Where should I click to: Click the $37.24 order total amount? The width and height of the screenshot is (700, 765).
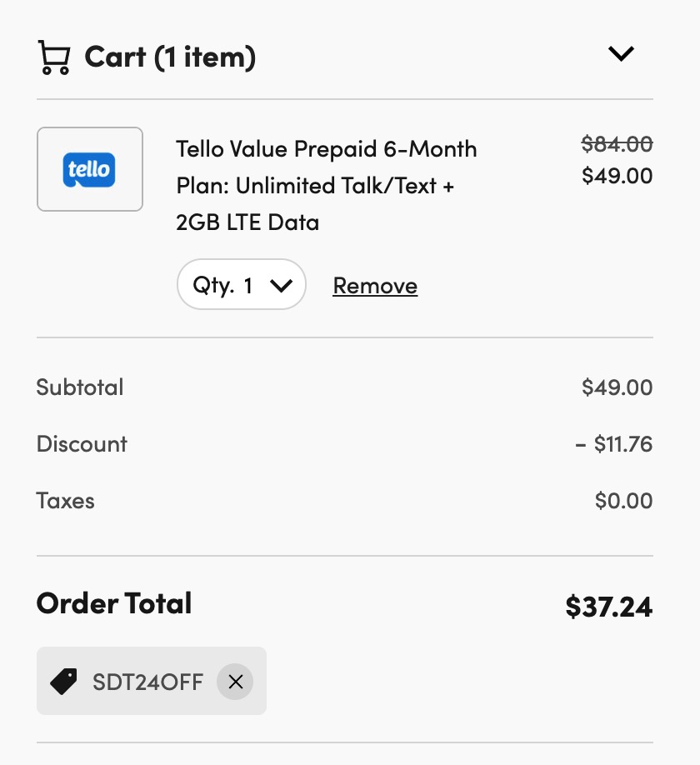pyautogui.click(x=608, y=607)
